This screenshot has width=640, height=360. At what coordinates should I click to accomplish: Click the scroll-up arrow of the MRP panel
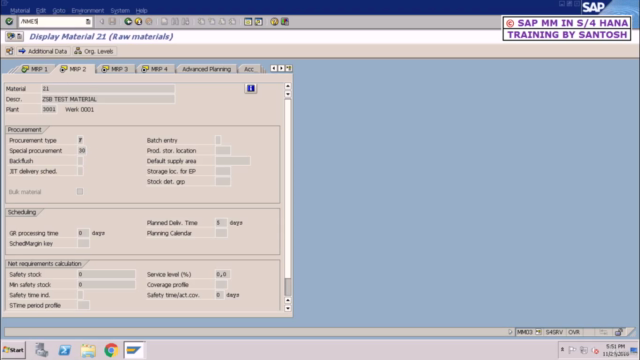coord(288,86)
